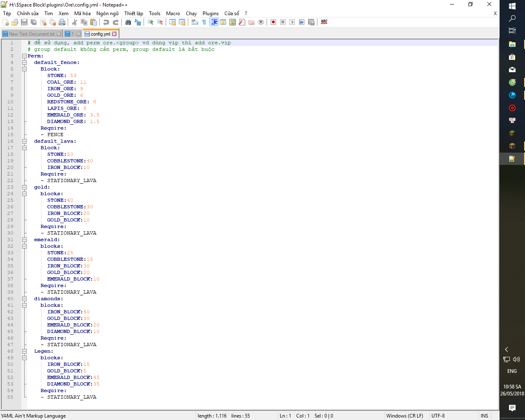525x420 pixels.
Task: Click the INS mode in status bar
Action: pyautogui.click(x=484, y=416)
